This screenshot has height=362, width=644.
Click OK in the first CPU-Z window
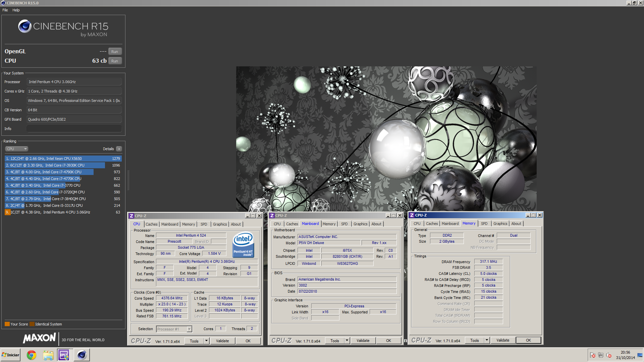(x=248, y=341)
